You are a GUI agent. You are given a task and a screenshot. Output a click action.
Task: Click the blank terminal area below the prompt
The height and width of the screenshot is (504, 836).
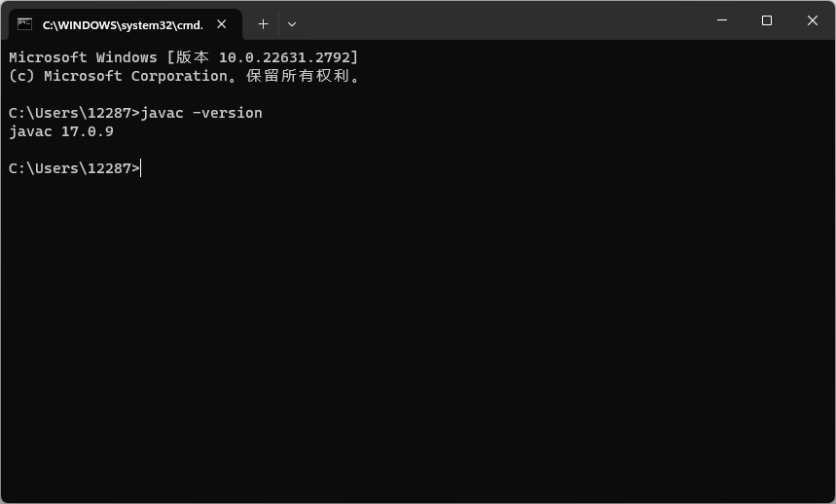418,336
